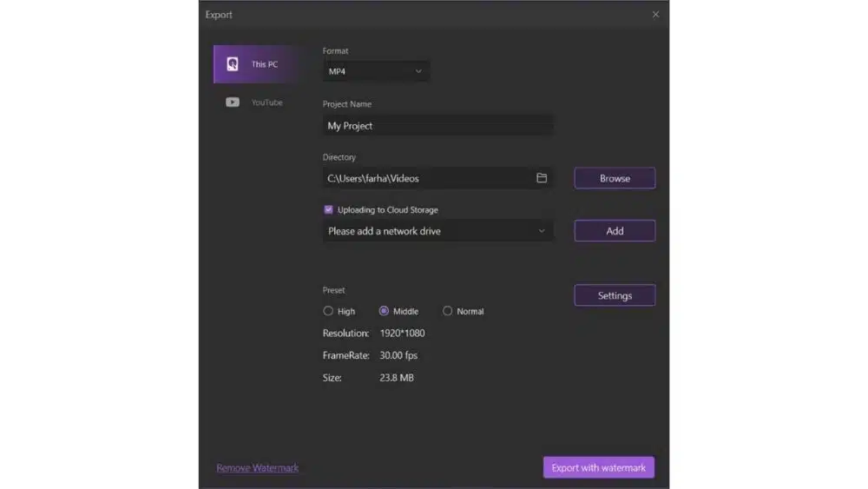This screenshot has width=868, height=489.
Task: Open the folder icon in the Directory field
Action: (542, 178)
